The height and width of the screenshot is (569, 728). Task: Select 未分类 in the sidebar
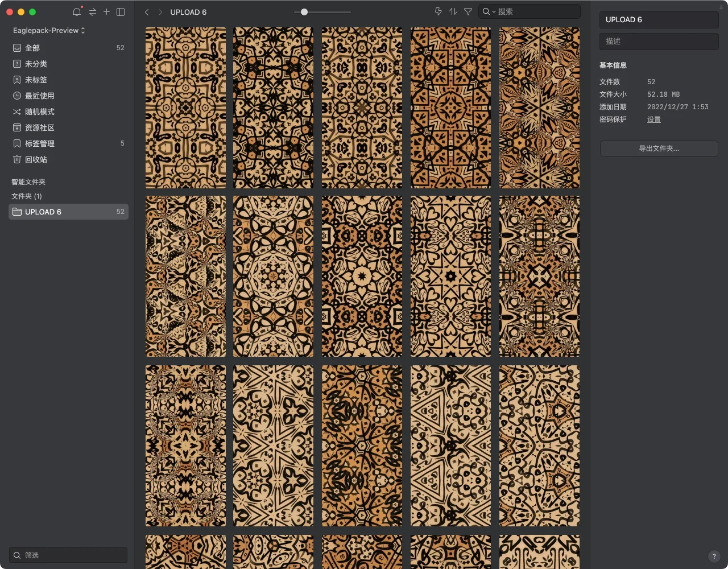[x=68, y=64]
